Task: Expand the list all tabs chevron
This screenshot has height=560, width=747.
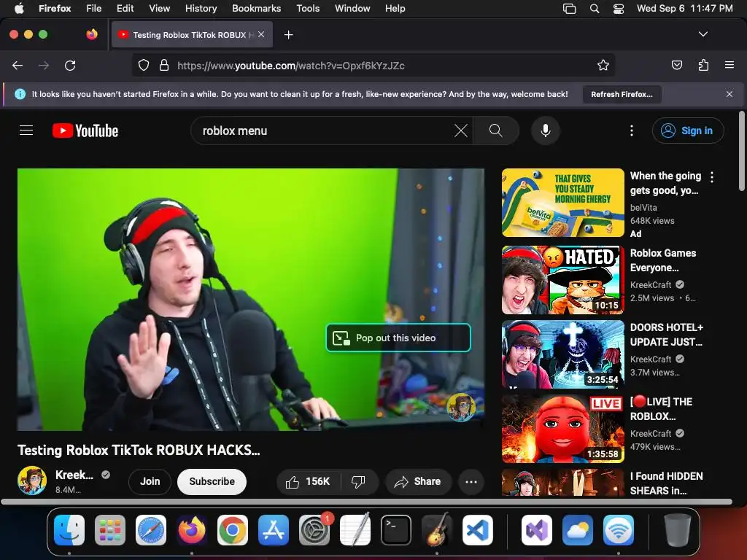Action: 703,34
